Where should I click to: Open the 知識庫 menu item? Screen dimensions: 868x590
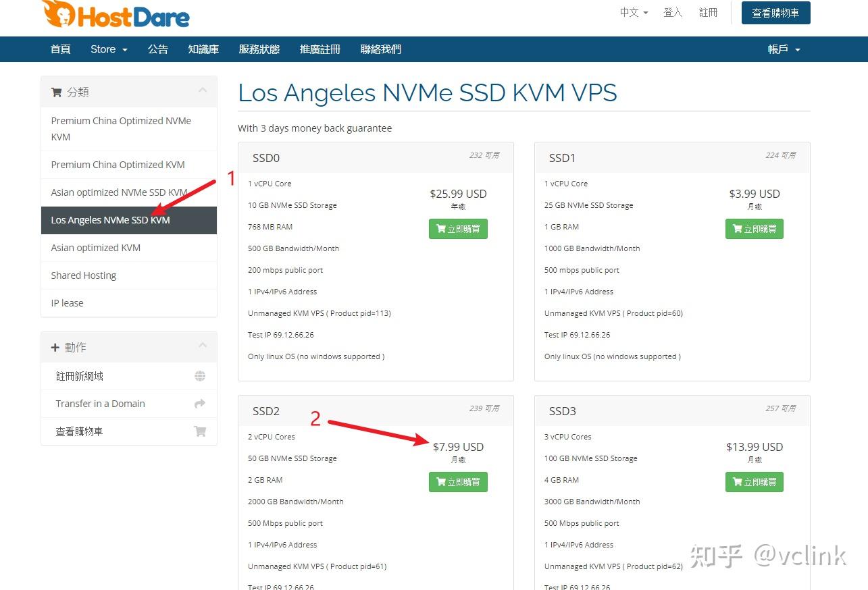tap(203, 49)
